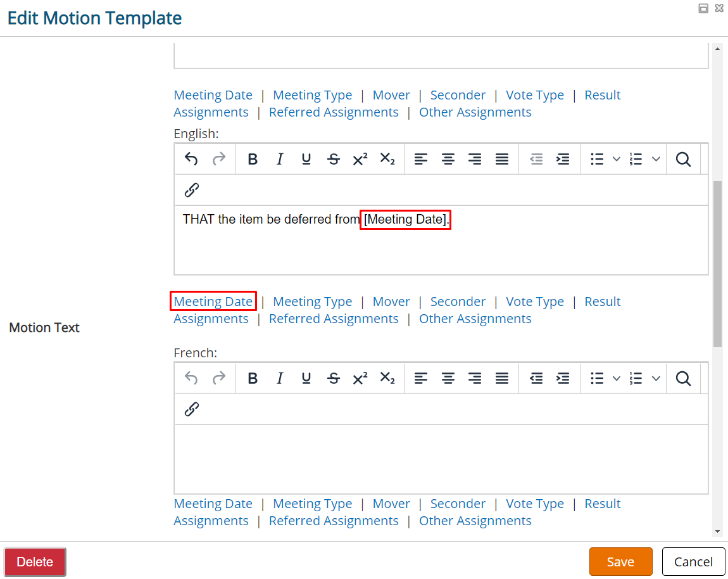Click the Increase Indent icon in the French toolbar
Screen dimensions: 728x579
(563, 378)
